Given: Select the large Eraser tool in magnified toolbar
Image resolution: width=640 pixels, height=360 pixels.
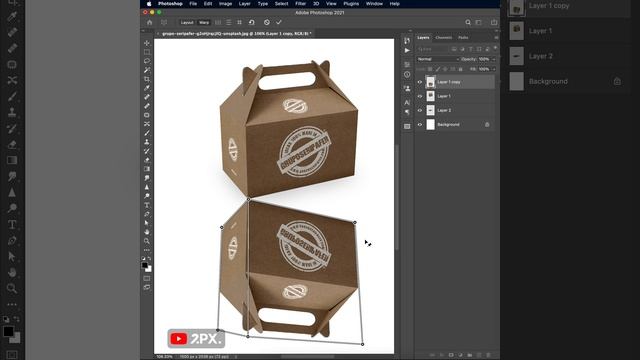Looking at the screenshot, I should (x=12, y=144).
